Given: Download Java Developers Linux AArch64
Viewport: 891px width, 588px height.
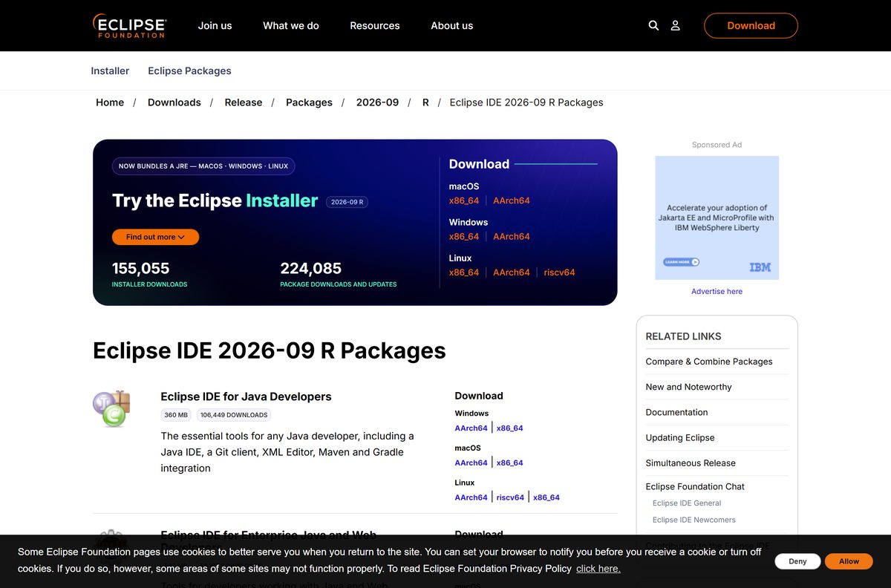Looking at the screenshot, I should [x=471, y=497].
